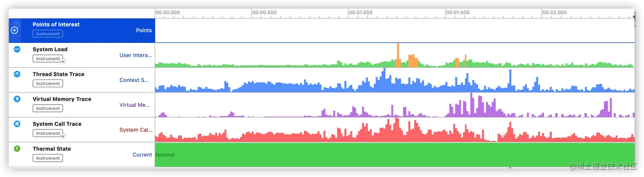Click the Instrument badge under System Call Trace
Image resolution: width=644 pixels, height=177 pixels.
[x=48, y=133]
